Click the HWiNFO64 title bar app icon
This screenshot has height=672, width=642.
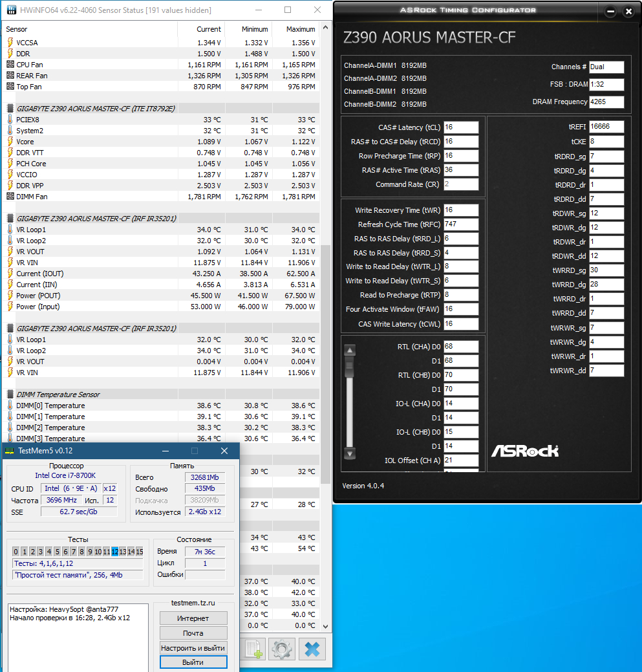[12, 10]
